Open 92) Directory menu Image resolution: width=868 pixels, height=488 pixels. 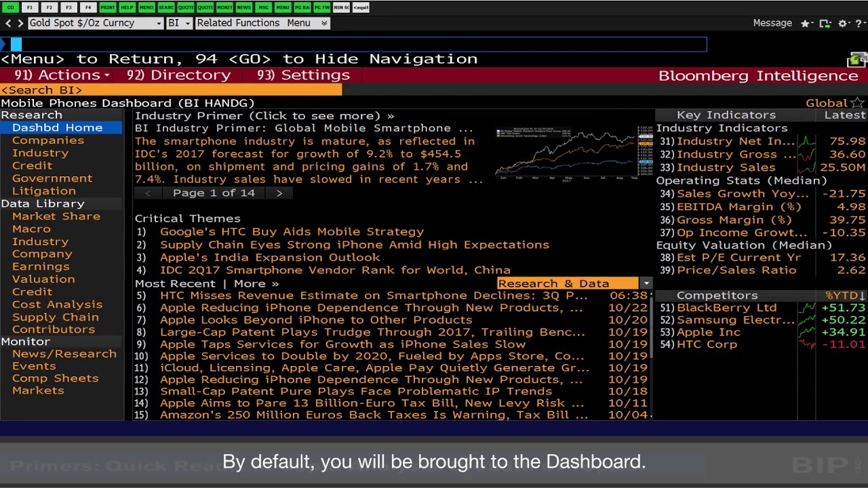[179, 75]
